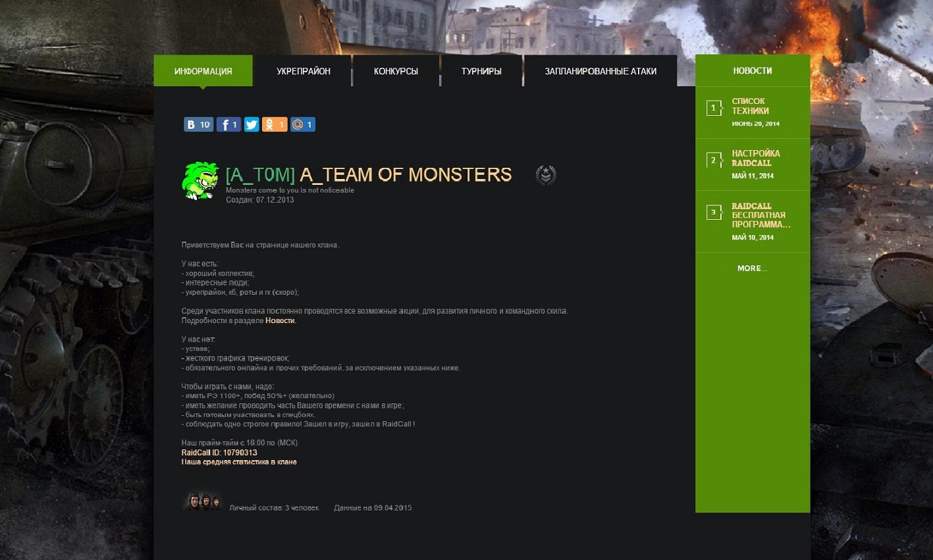Screen dimensions: 933x560
Task: Tweet the clan page via Twitter icon
Action: 252,124
